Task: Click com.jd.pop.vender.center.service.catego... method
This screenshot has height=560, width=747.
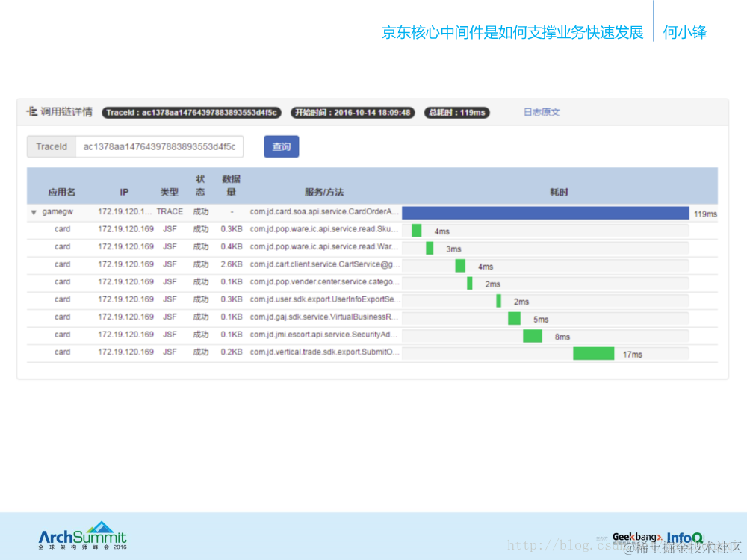Action: [x=324, y=282]
